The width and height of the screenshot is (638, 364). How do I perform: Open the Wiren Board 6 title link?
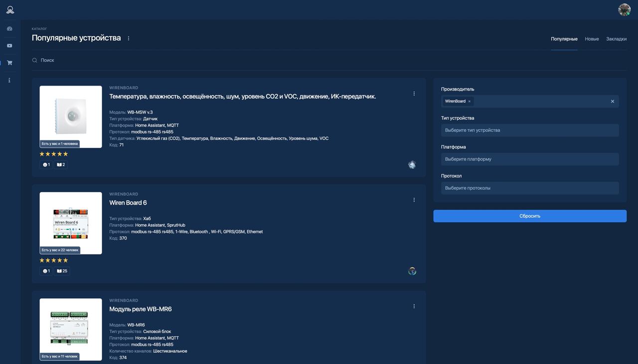(x=128, y=203)
